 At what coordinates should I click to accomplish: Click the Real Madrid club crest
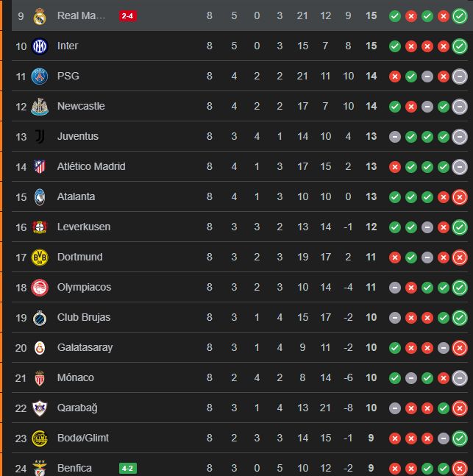(x=40, y=15)
